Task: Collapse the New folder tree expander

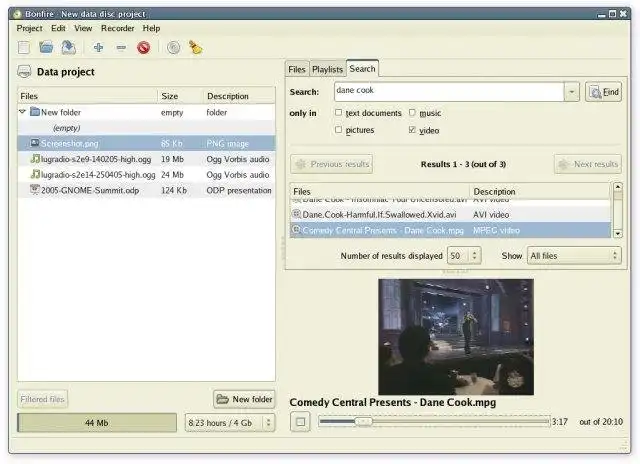Action: 22,111
